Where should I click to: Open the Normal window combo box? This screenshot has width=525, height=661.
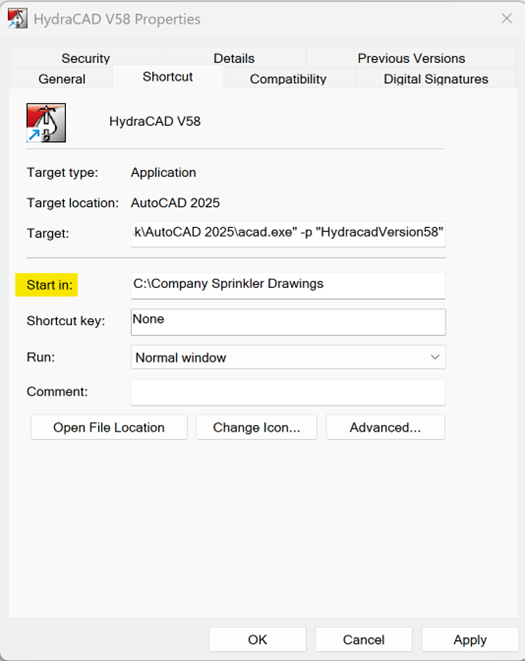point(288,357)
